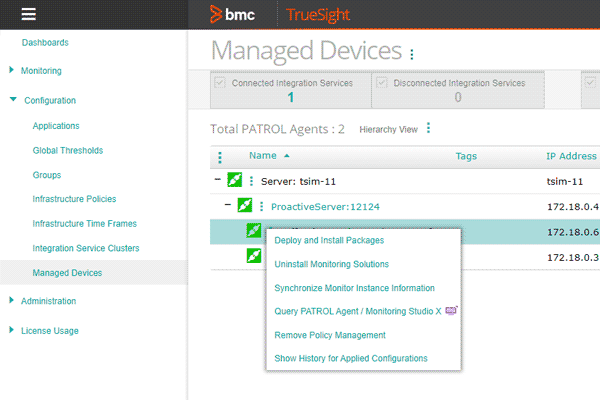This screenshot has height=400, width=600.
Task: Choose Uninstall Monitoring Solutions from context menu
Action: [x=331, y=264]
